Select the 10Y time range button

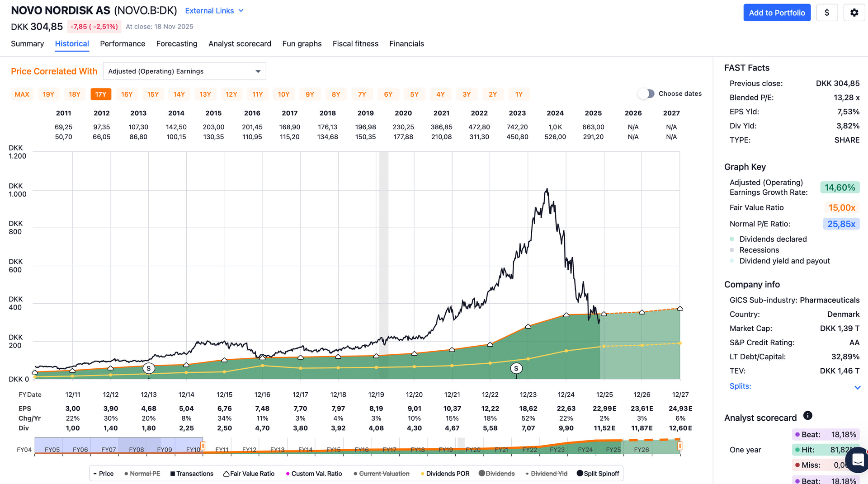pos(283,94)
